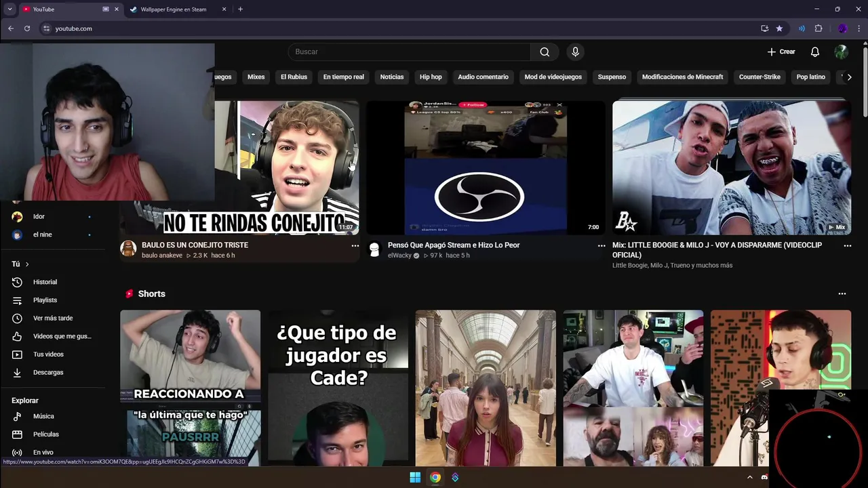
Task: Close the YouTube browser tab
Action: coord(116,9)
